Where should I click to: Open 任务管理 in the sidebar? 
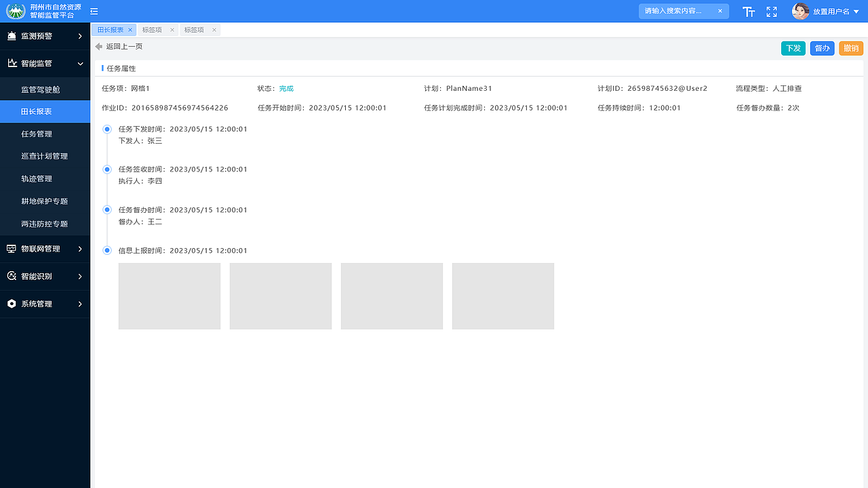click(x=45, y=134)
